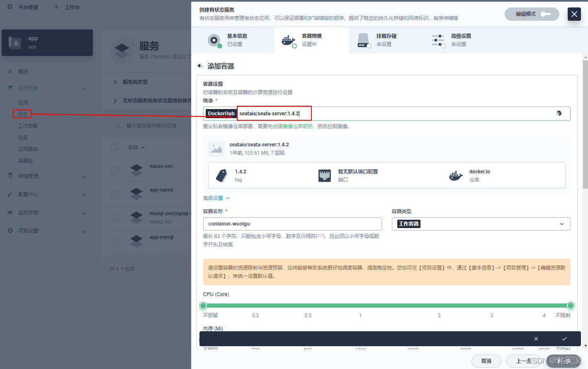Cancel container edit with the X icon
This screenshot has height=369, width=588.
point(536,339)
